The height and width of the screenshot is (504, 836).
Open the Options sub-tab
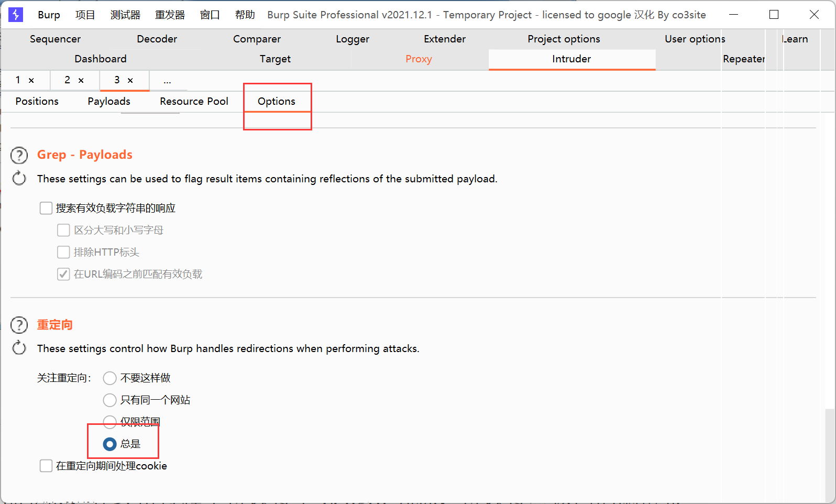277,101
